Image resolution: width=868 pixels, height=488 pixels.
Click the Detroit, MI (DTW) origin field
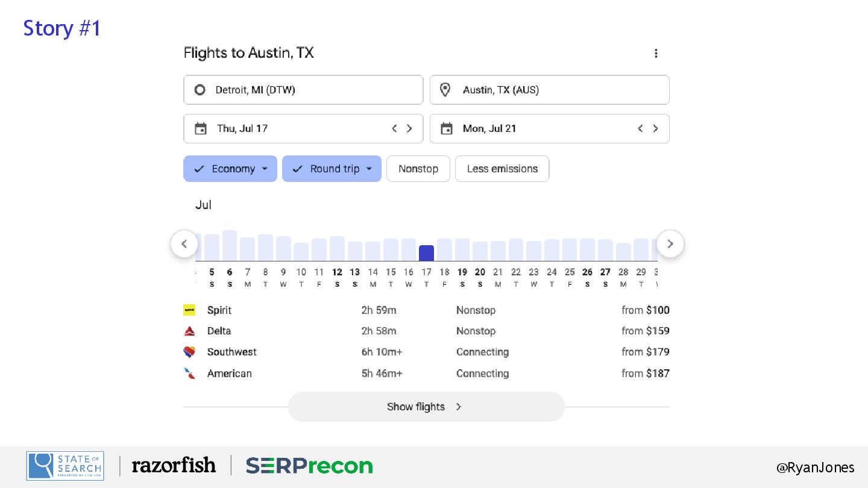tap(303, 90)
